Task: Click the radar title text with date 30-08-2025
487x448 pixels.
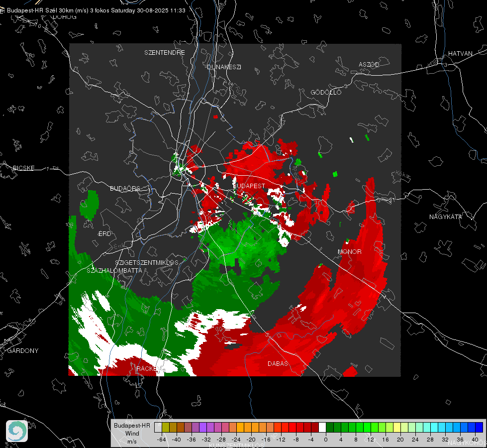Action: 96,10
